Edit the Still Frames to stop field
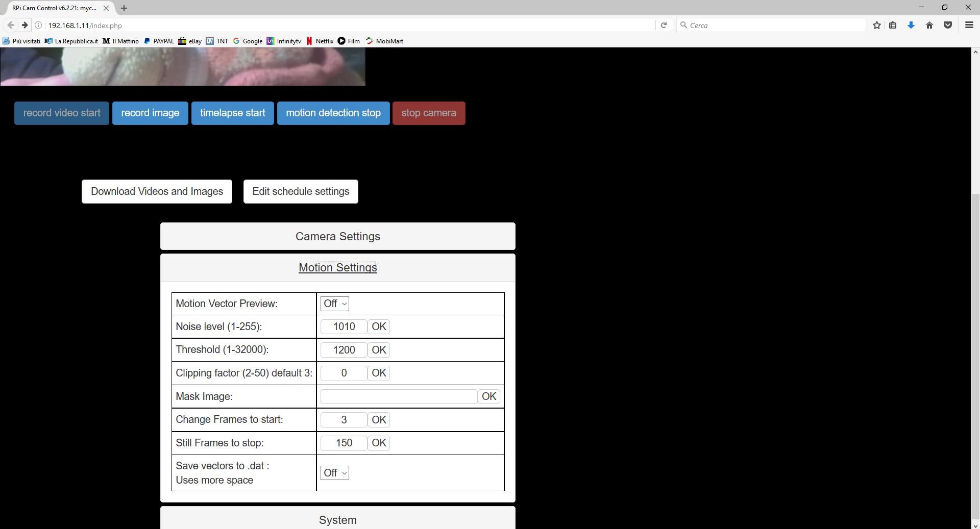The height and width of the screenshot is (529, 980). click(344, 443)
